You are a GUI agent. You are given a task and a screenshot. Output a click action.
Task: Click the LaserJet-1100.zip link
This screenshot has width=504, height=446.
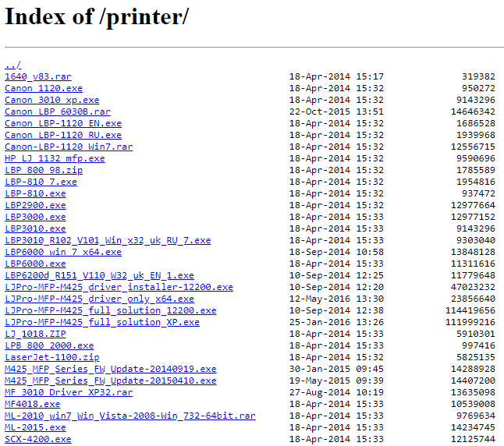(x=51, y=357)
